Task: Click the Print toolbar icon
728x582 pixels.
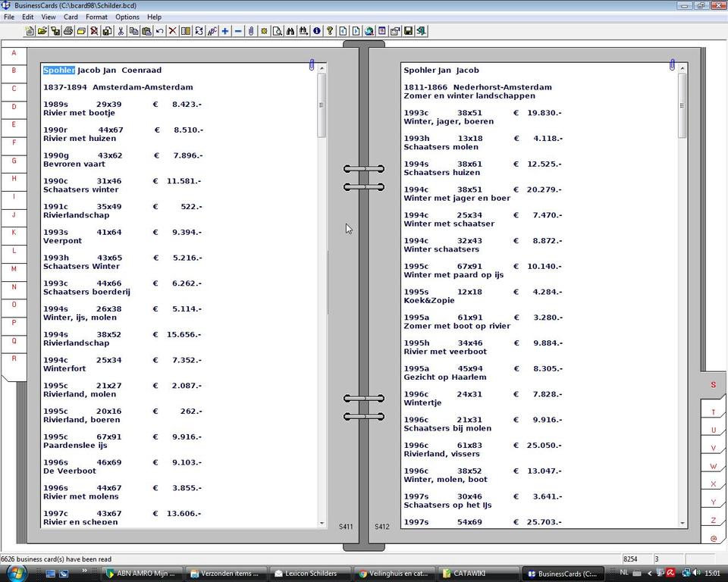Action: 68,31
